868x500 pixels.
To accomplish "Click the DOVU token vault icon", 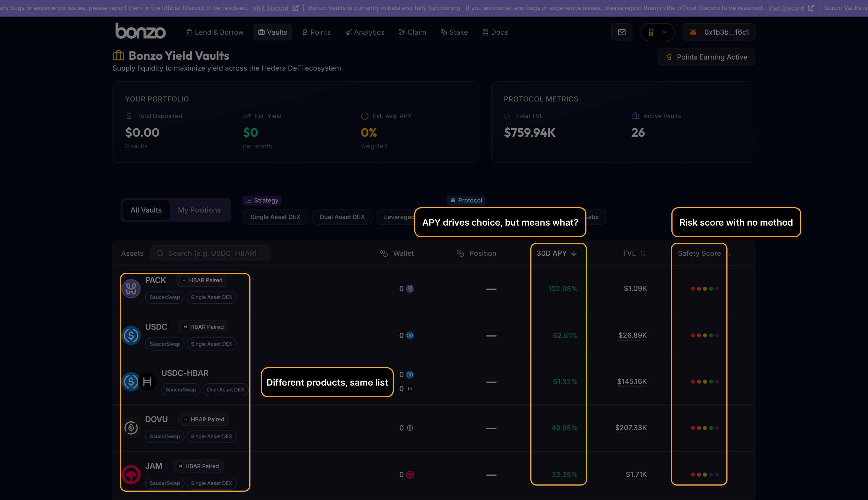I will (x=131, y=428).
